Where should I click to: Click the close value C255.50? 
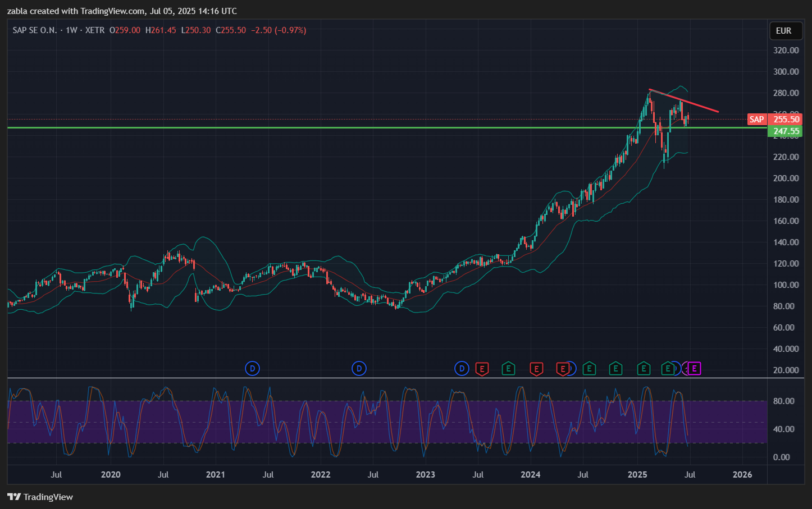[x=230, y=30]
